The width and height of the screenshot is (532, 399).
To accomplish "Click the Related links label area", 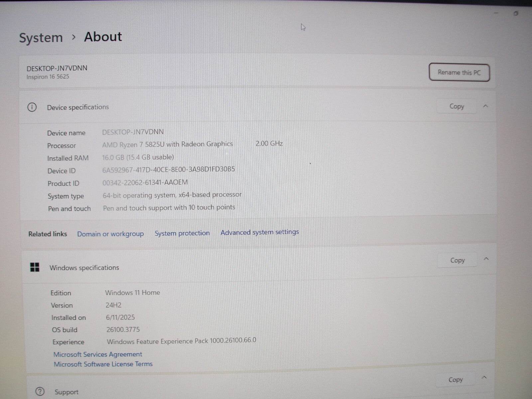I will point(47,234).
